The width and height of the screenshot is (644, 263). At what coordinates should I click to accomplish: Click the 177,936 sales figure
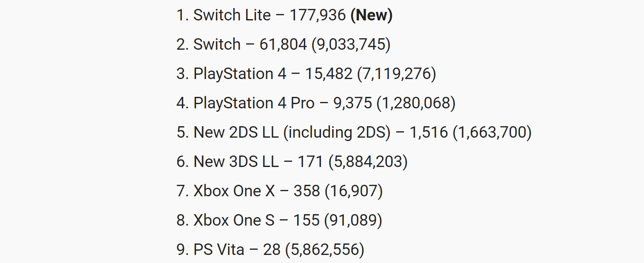tap(318, 15)
